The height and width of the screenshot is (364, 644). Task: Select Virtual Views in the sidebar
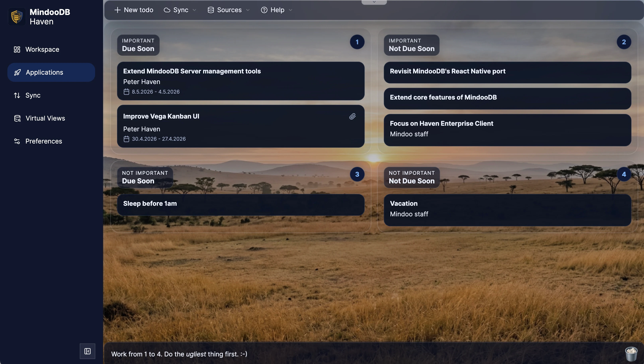[x=45, y=118]
